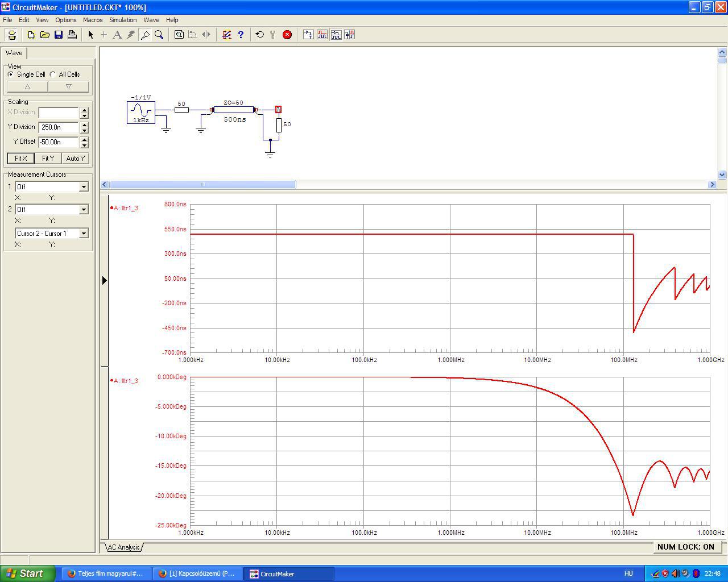Click the Fit to Window icon

pyautogui.click(x=179, y=35)
